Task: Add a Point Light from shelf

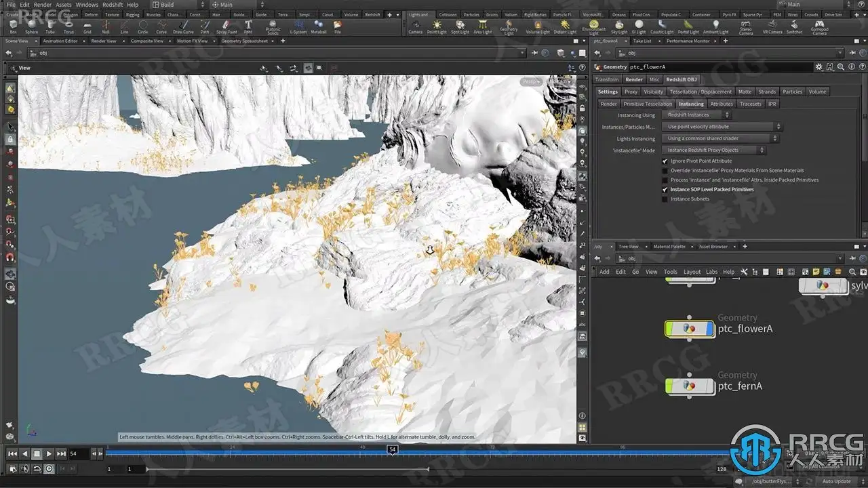Action: 437,26
